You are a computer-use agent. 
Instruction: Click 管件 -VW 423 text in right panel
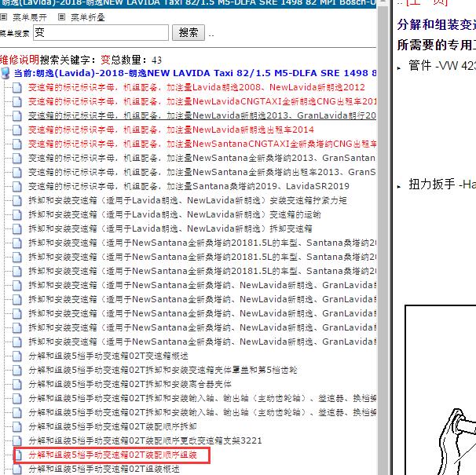442,66
